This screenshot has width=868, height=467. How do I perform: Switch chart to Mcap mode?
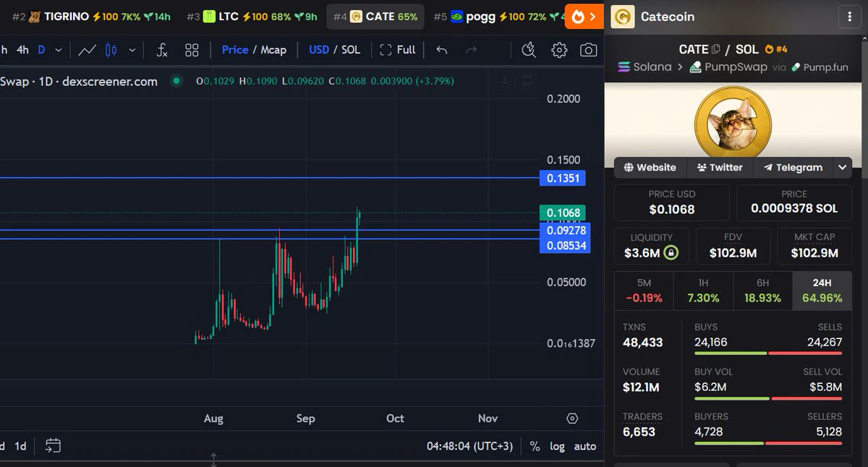(273, 50)
